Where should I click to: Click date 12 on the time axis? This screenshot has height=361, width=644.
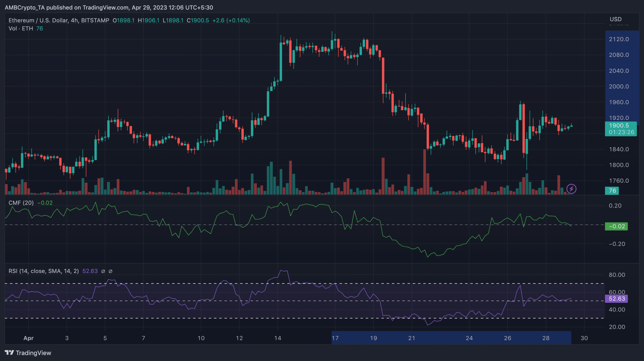tap(239, 338)
